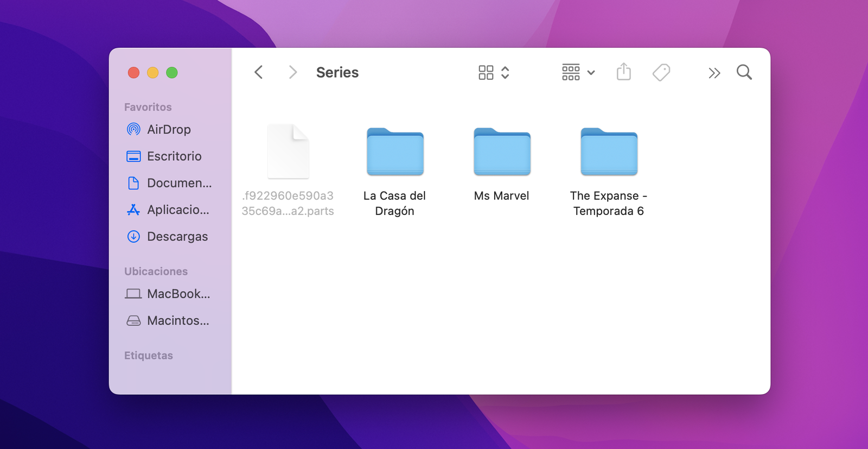Select La Casa del Dragón folder icon

point(395,151)
